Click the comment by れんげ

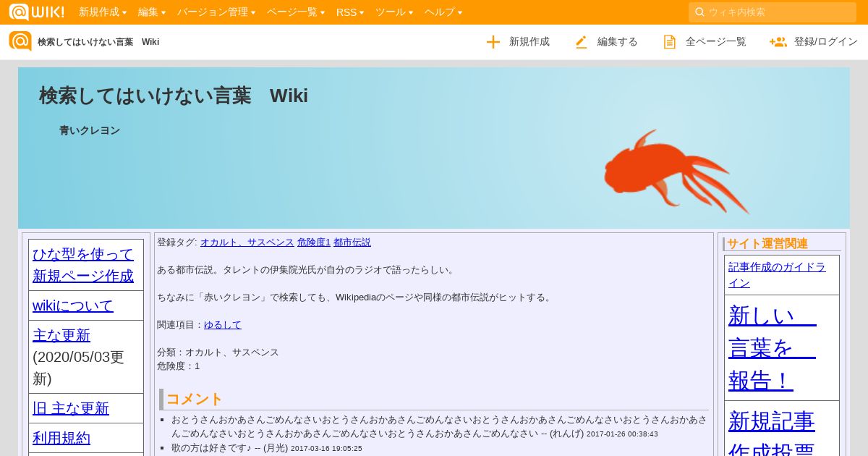[439, 426]
